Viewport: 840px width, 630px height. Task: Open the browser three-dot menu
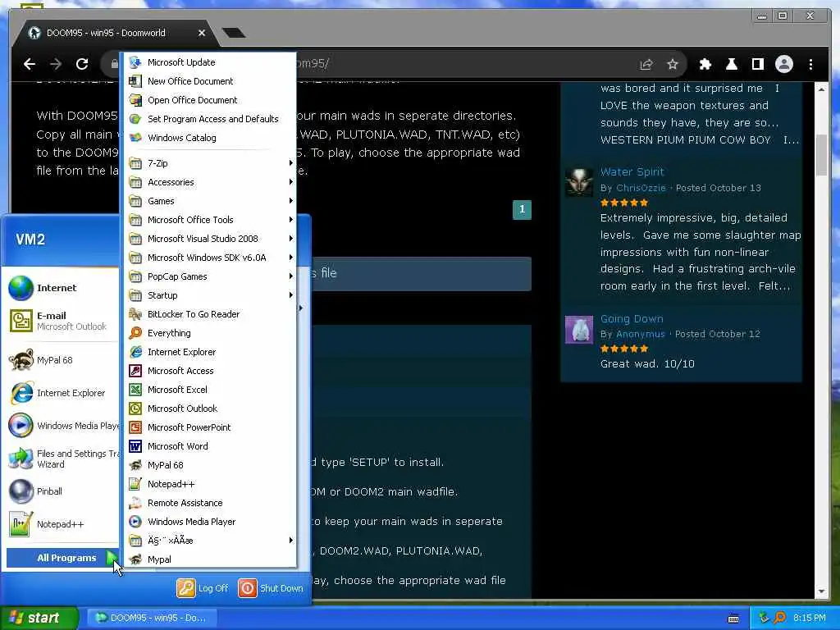pos(810,64)
